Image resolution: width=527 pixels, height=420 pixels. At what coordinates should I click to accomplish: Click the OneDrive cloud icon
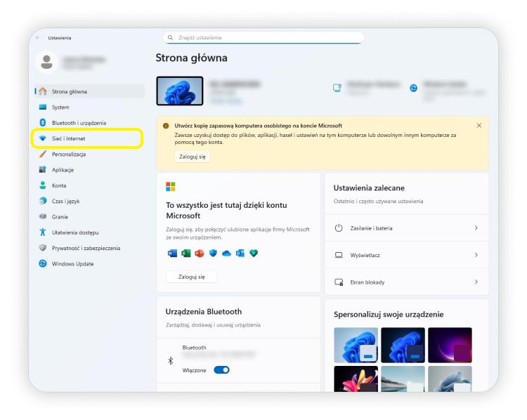pos(226,254)
